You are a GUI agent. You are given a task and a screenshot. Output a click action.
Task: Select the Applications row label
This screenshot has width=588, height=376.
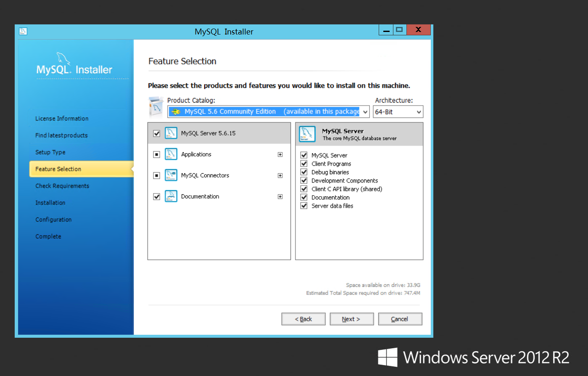(x=196, y=154)
